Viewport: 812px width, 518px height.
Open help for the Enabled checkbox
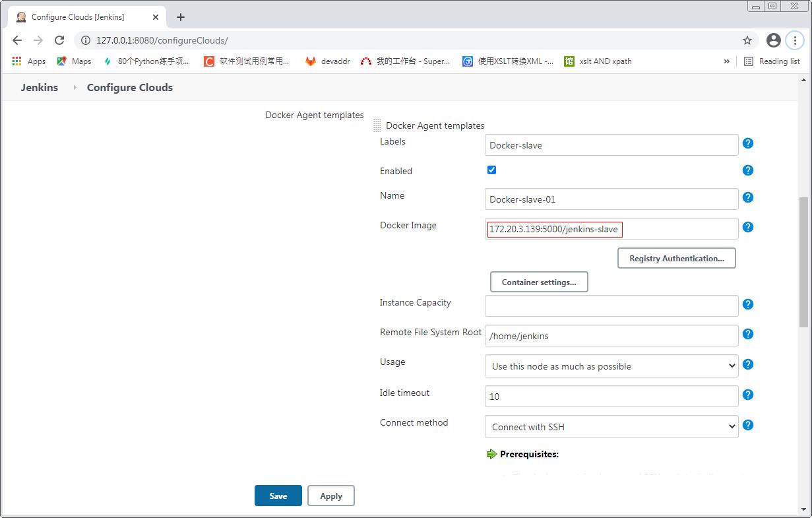coord(748,170)
